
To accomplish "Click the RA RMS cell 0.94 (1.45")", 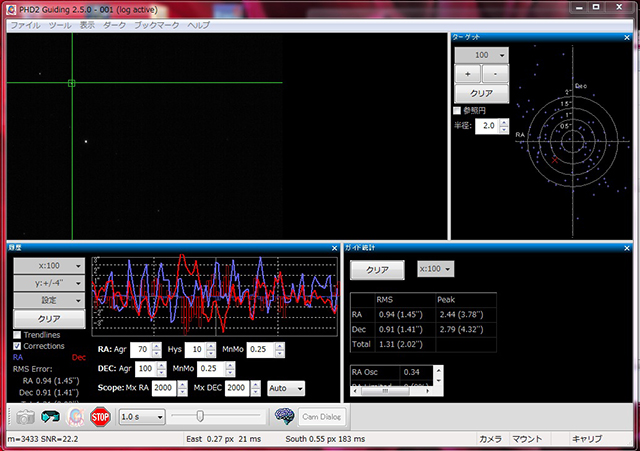I will pos(404,315).
